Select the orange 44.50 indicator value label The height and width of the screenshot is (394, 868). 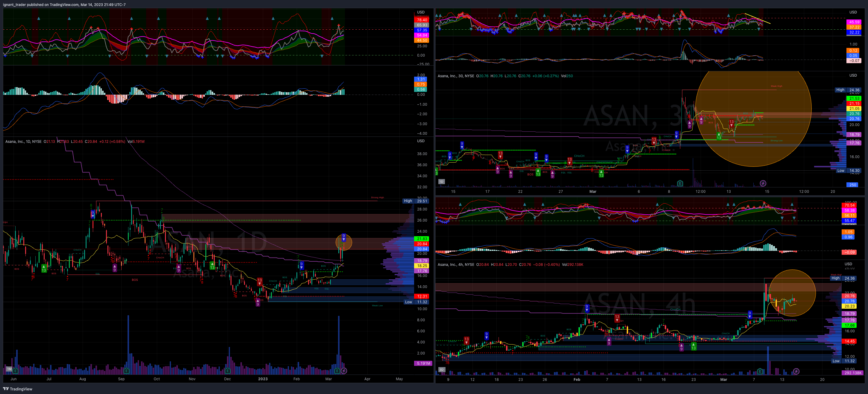422,40
